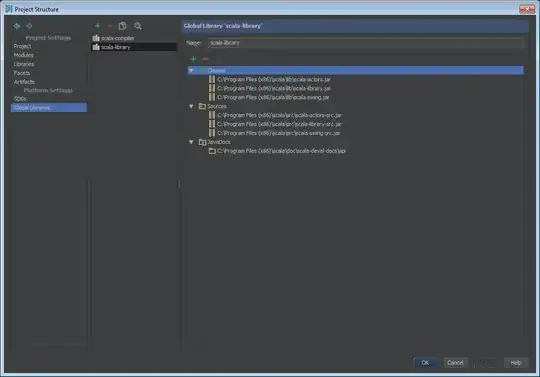
Task: Click the JavaDocs label
Action: [219, 142]
